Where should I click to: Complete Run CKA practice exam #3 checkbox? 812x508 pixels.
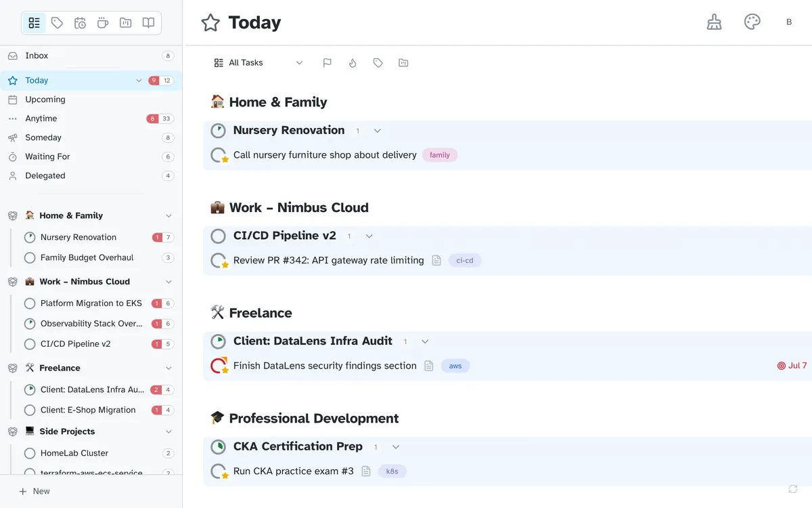coord(219,471)
